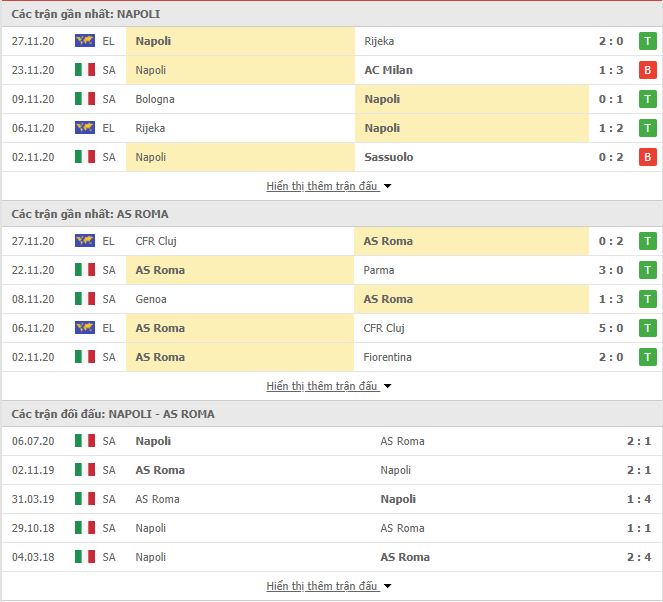Click the Italy flag icon for the 06.07.20 Napoli vs AS Roma match
Screen dimensions: 663x602
85,441
